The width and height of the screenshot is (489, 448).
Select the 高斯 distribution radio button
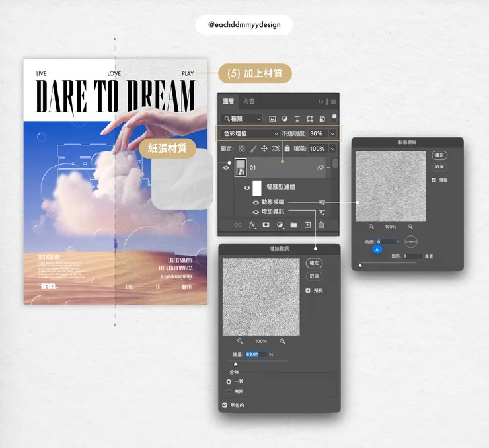[x=229, y=392]
